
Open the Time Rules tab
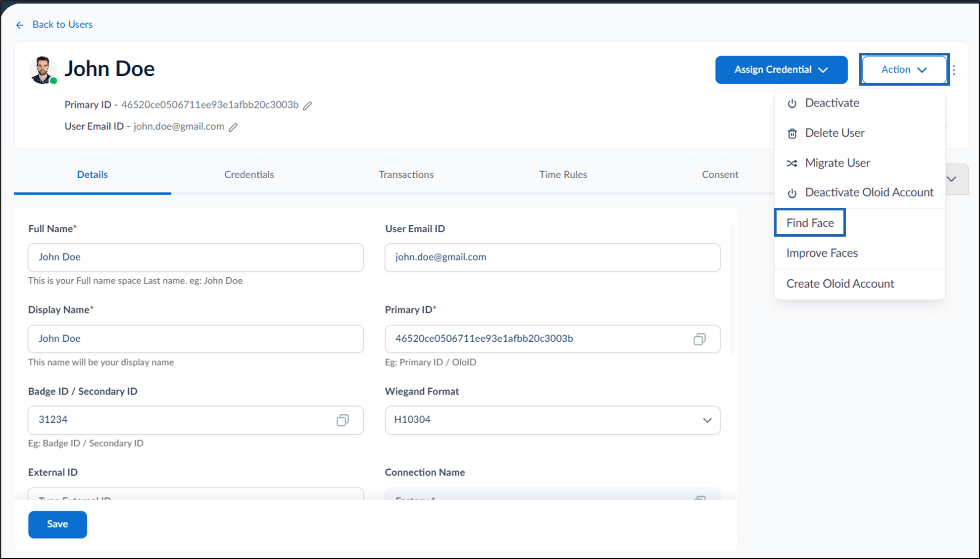(563, 175)
